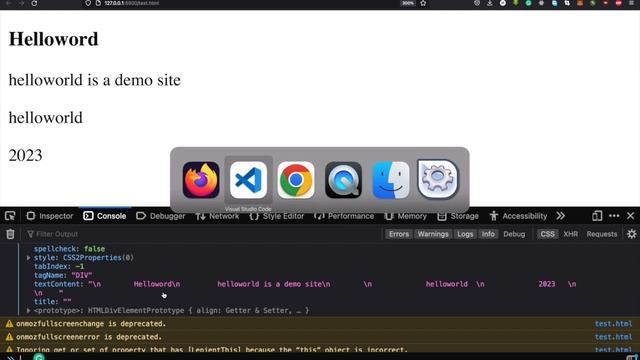
Task: Click the Helloword page heading
Action: (53, 39)
